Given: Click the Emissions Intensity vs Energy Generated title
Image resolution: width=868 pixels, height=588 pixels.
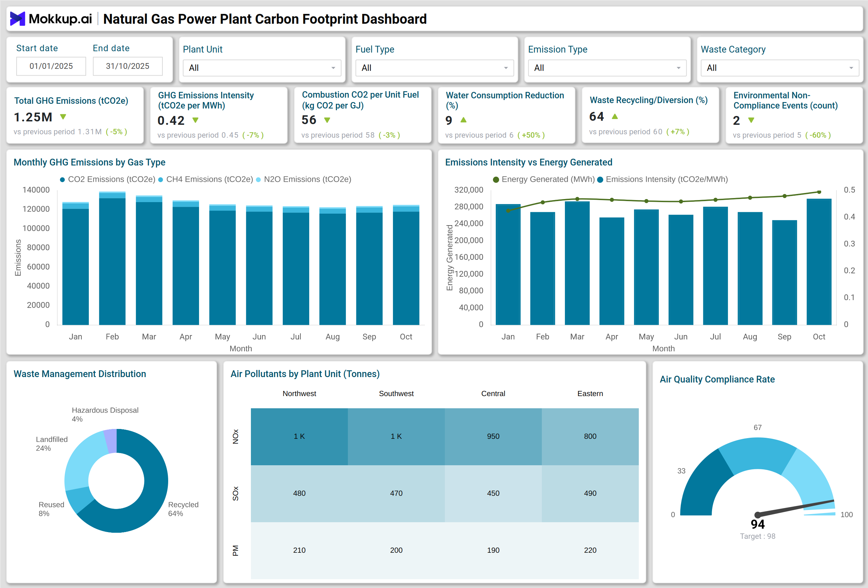Looking at the screenshot, I should tap(529, 162).
